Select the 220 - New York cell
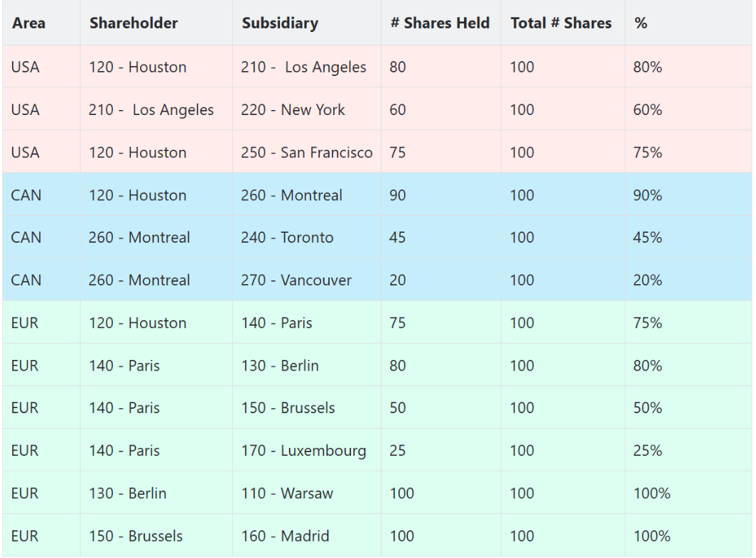756x558 pixels. point(307,109)
